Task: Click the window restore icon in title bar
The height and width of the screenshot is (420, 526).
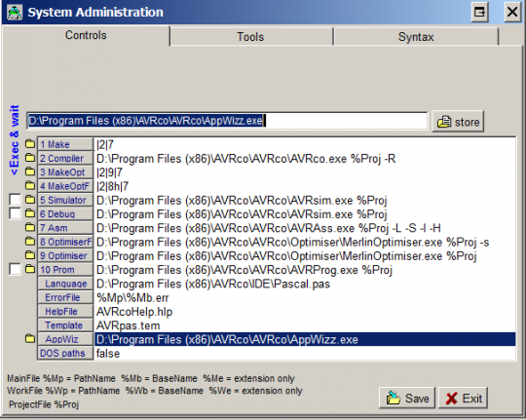Action: [x=479, y=12]
